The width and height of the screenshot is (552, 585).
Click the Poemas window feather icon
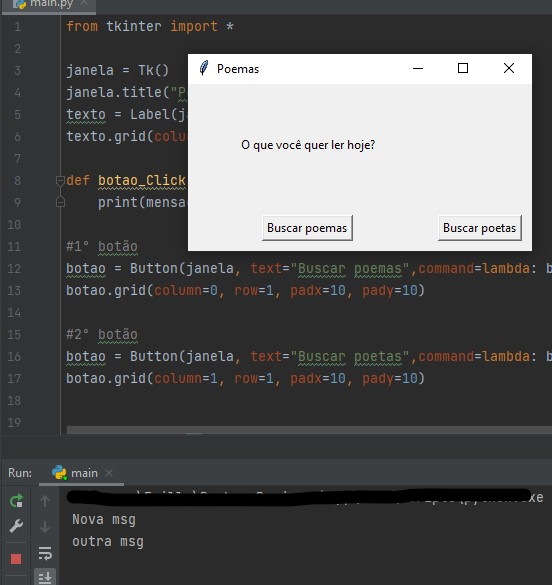[x=204, y=68]
